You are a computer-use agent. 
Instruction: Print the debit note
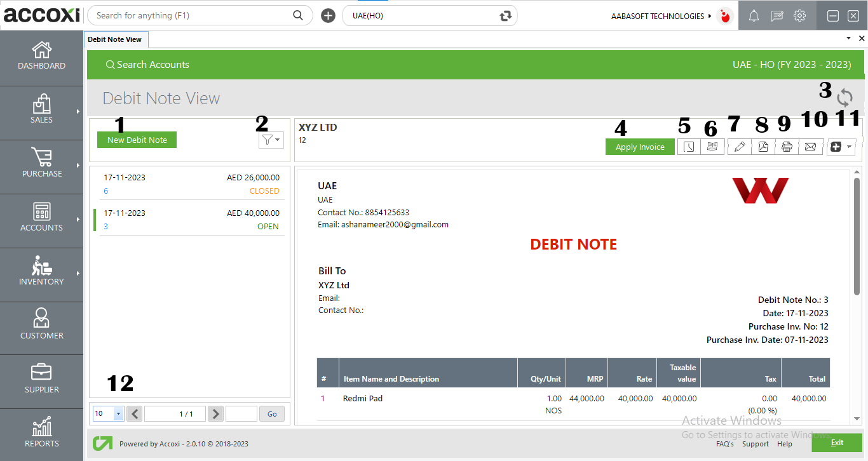787,147
